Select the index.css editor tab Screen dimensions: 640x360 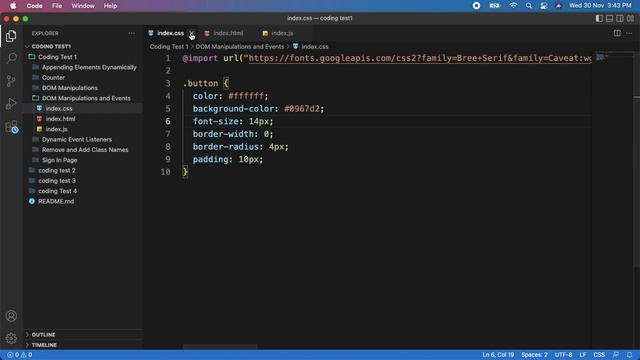tap(171, 33)
